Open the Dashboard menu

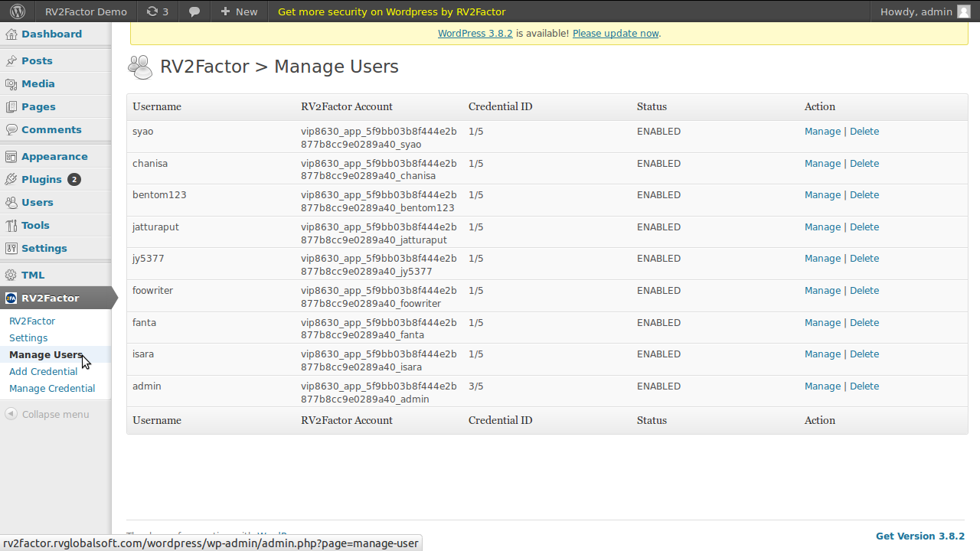(x=51, y=34)
